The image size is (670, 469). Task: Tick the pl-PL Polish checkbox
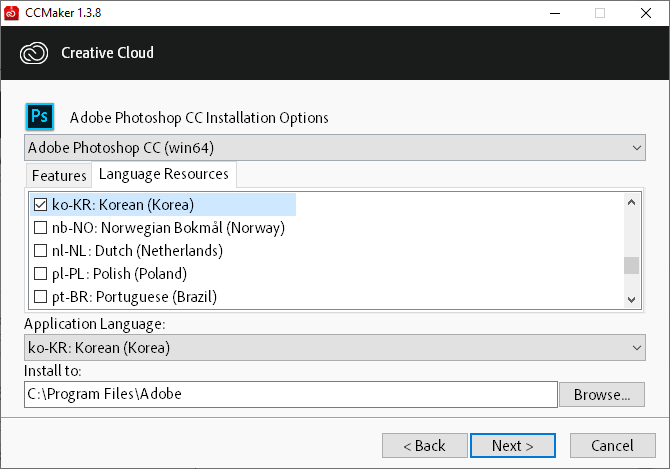click(x=41, y=274)
